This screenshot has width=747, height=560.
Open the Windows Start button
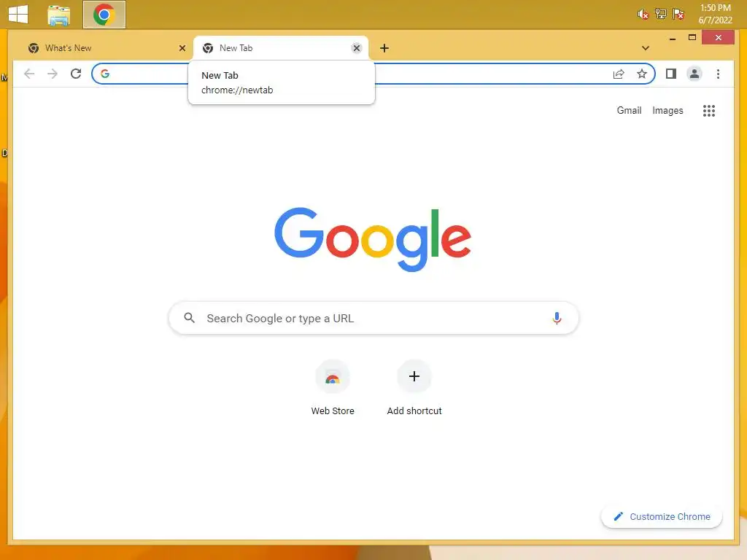[18, 15]
